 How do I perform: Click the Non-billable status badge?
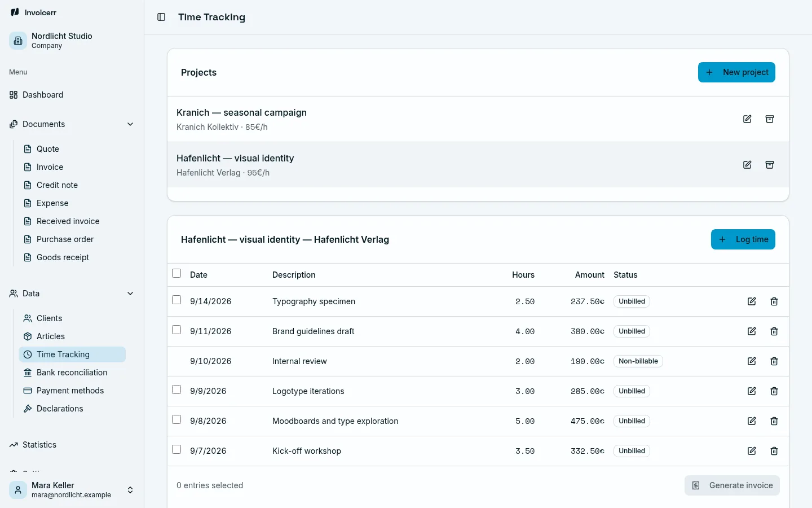point(638,361)
